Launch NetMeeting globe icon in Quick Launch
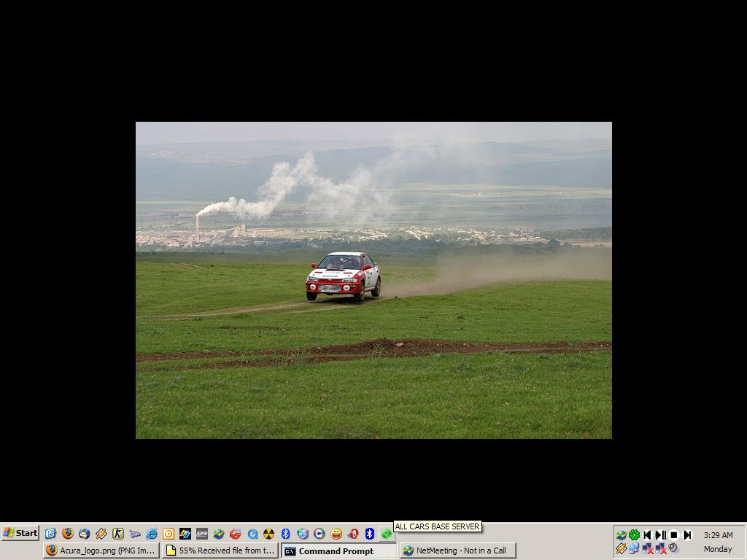This screenshot has height=560, width=747. [219, 534]
